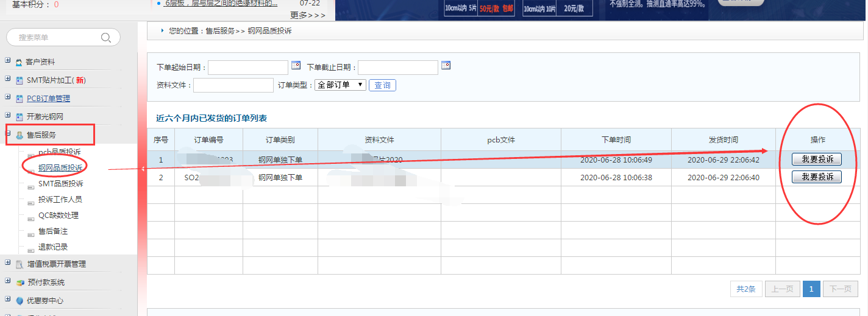The height and width of the screenshot is (316, 868).
Task: Click 我要投诉 for the first order
Action: point(816,160)
